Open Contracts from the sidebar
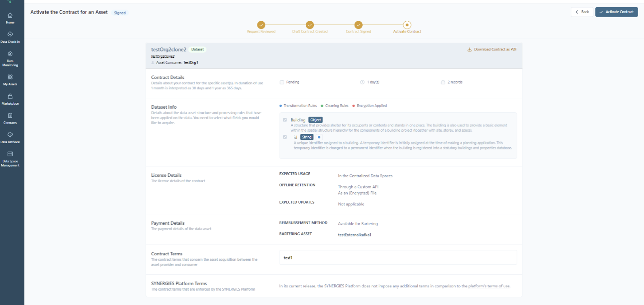The height and width of the screenshot is (305, 644). (x=10, y=116)
